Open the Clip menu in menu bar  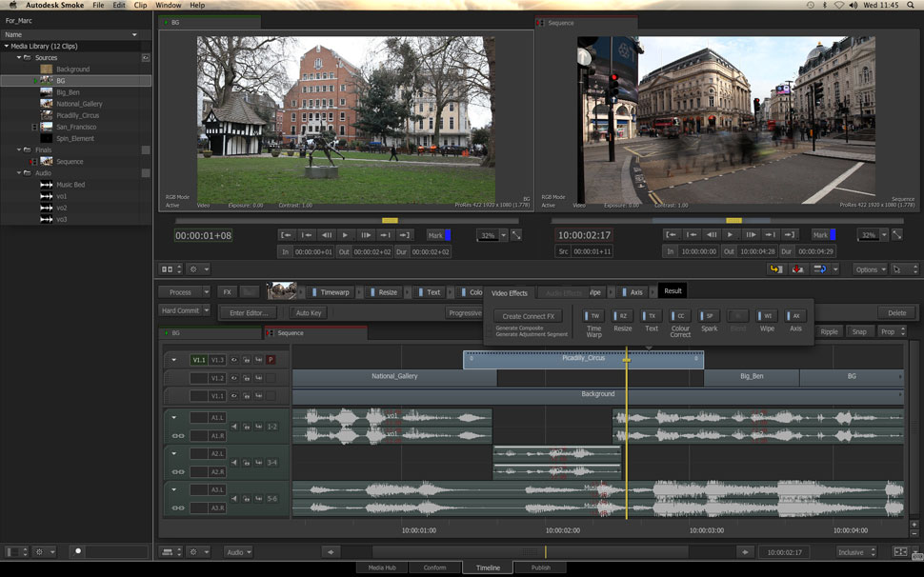(x=141, y=5)
